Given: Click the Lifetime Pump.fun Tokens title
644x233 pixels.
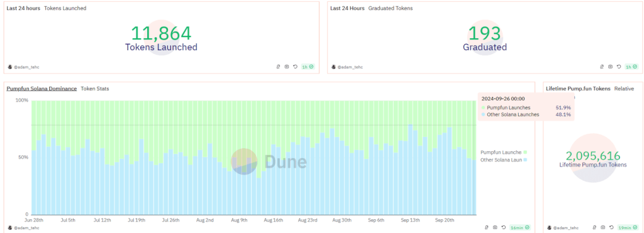Looking at the screenshot, I should pyautogui.click(x=578, y=88).
